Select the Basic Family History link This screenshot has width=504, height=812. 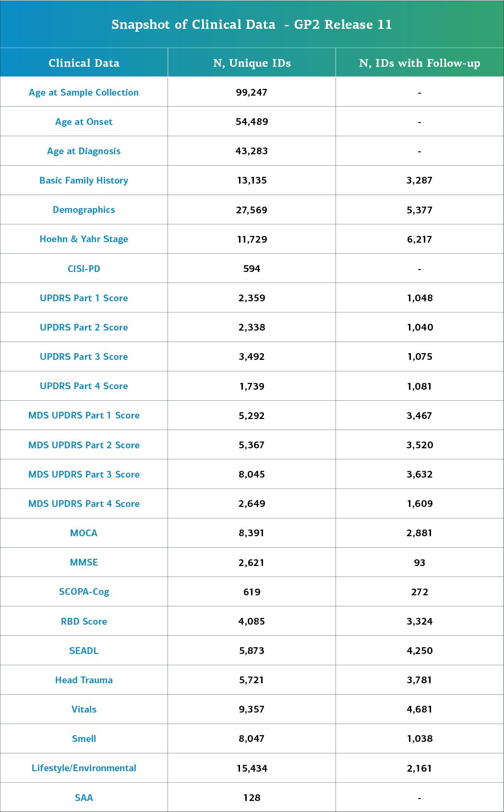84,180
